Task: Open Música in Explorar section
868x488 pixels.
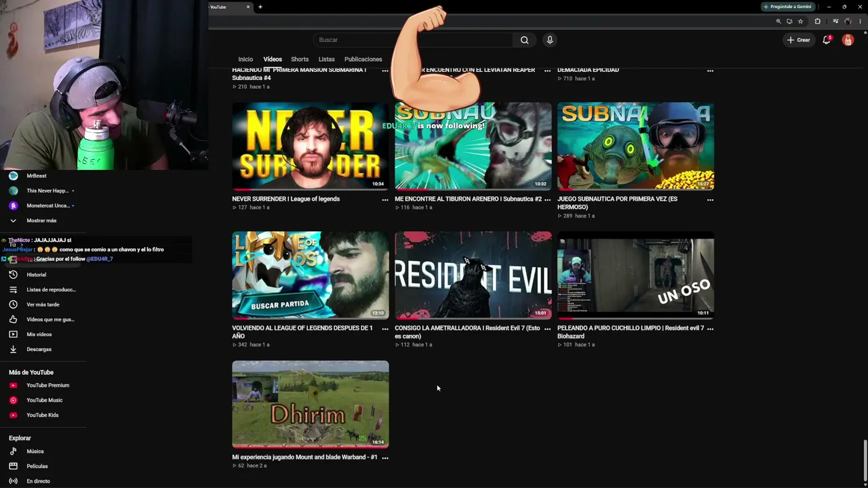Action: tap(26, 451)
